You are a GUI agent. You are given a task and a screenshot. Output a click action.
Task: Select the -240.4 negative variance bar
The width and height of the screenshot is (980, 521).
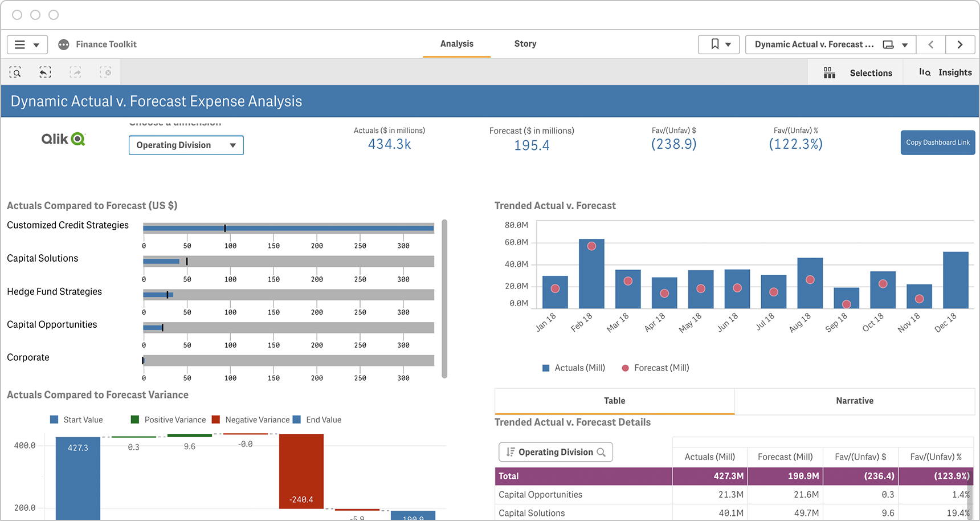301,471
